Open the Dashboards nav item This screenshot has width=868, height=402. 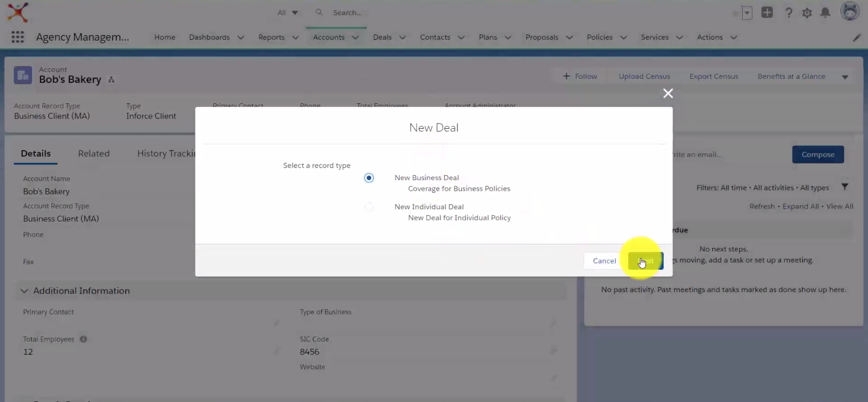pyautogui.click(x=209, y=37)
